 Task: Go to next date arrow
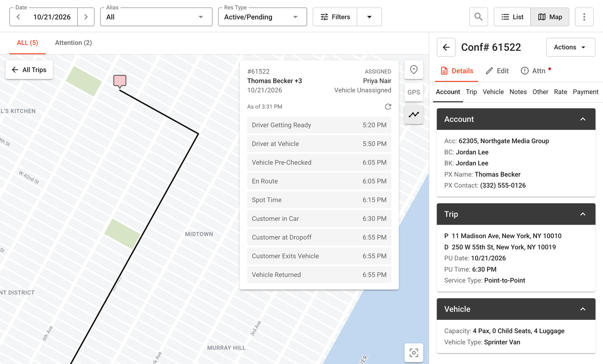86,17
